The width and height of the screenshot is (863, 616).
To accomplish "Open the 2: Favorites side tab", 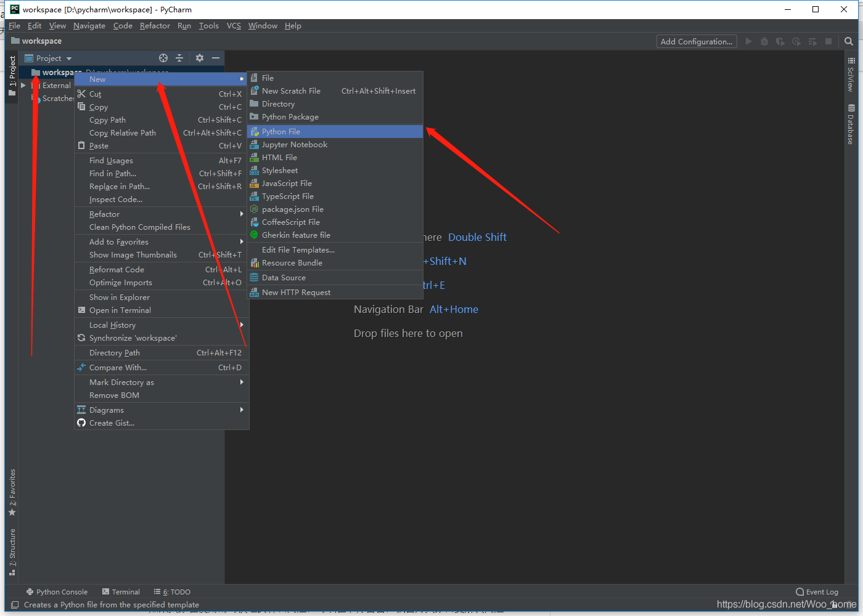I will pyautogui.click(x=12, y=492).
